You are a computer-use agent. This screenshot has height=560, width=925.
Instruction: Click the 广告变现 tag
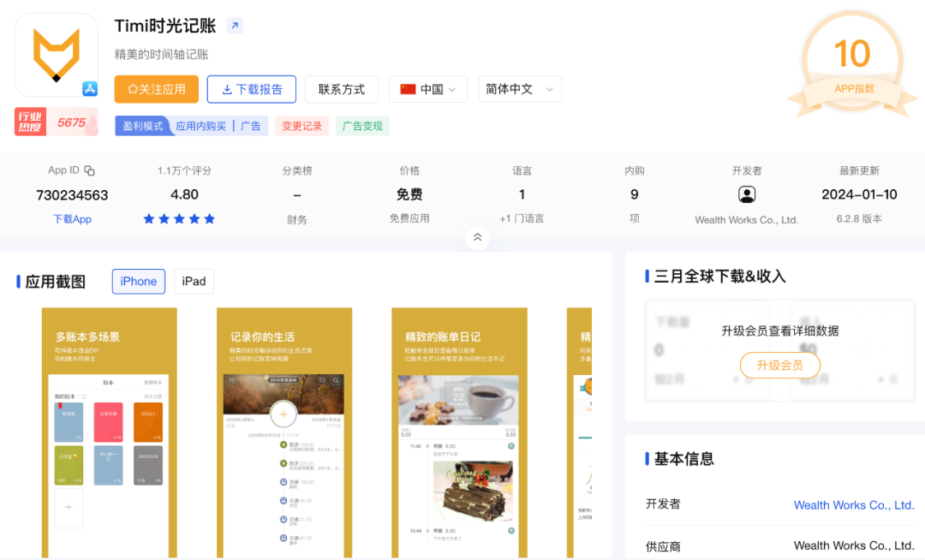click(x=363, y=126)
